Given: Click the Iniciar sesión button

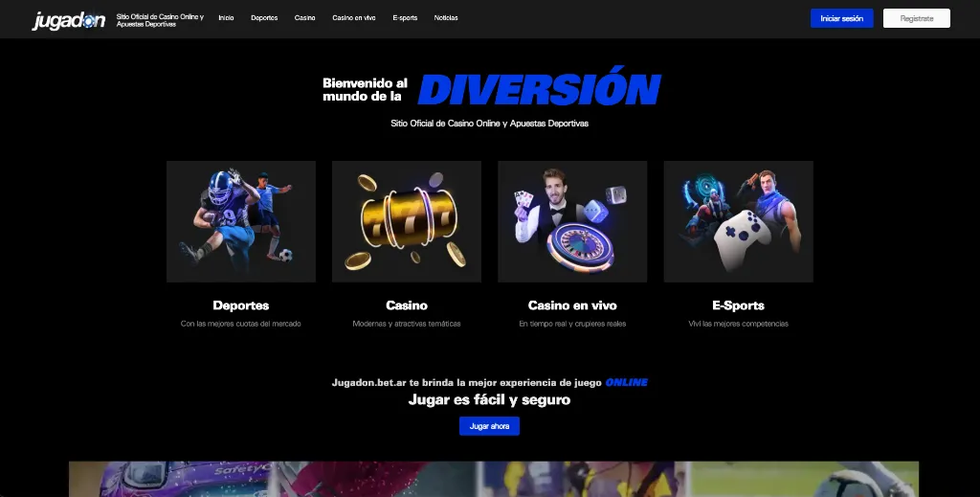Looking at the screenshot, I should point(842,18).
